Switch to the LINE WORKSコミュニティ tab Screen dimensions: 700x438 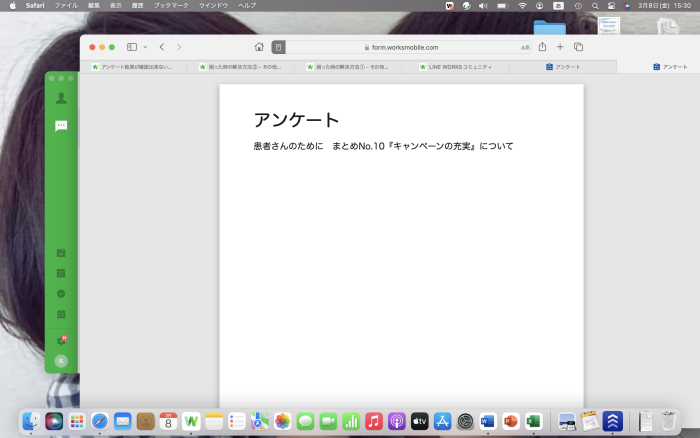point(455,67)
